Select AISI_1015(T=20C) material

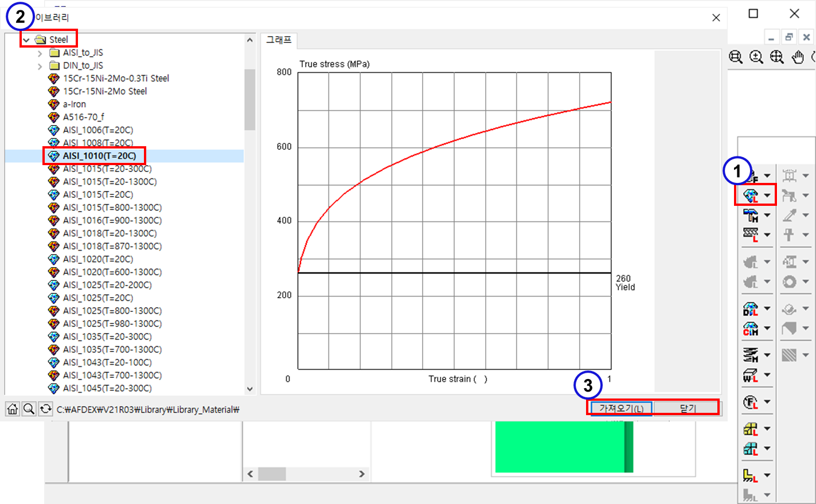tap(97, 195)
